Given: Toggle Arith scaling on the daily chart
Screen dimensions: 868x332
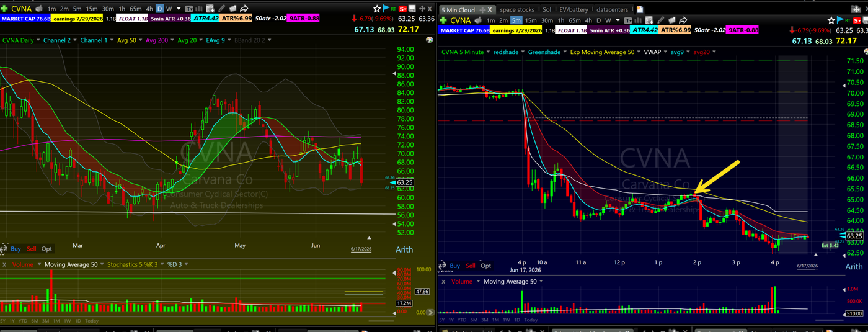Looking at the screenshot, I should pyautogui.click(x=405, y=249).
